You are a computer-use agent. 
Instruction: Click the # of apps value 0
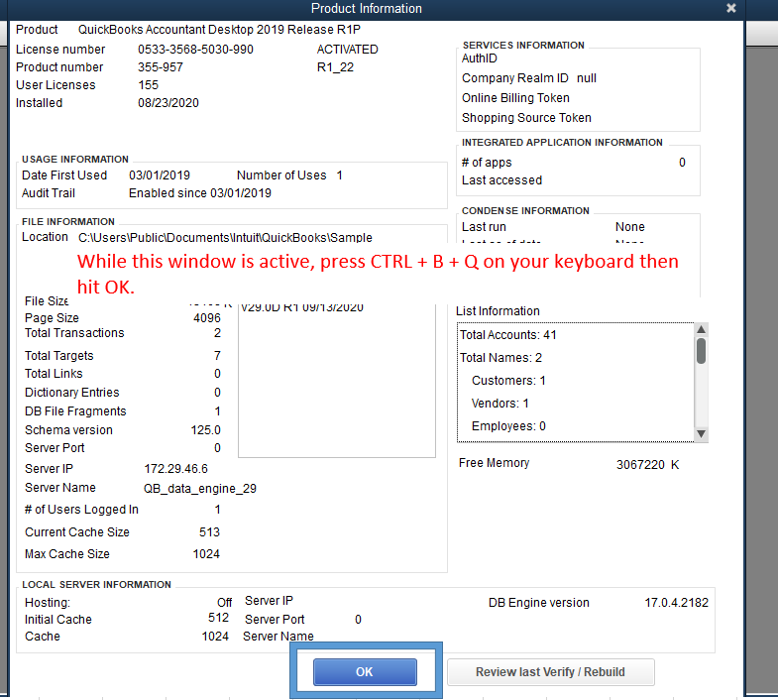[x=682, y=163]
